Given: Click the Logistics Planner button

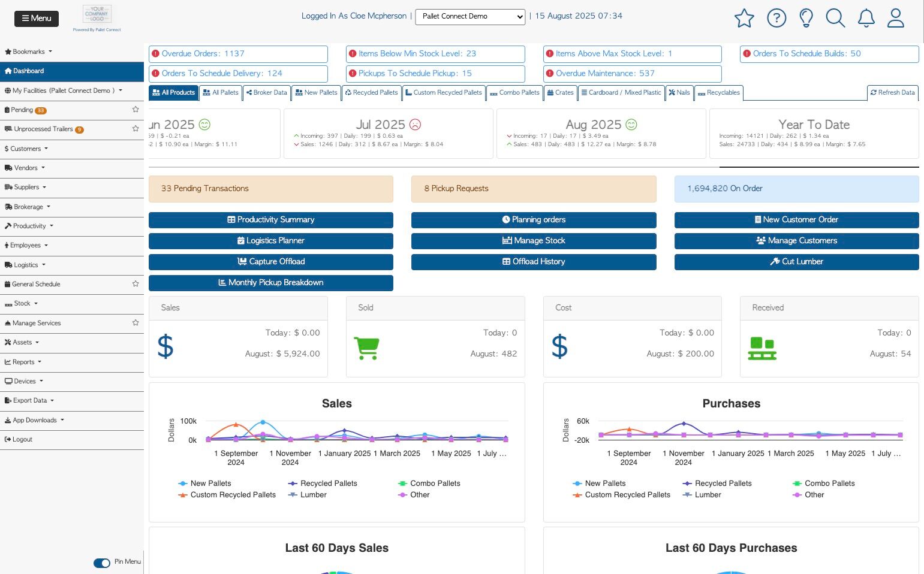Looking at the screenshot, I should (x=271, y=241).
